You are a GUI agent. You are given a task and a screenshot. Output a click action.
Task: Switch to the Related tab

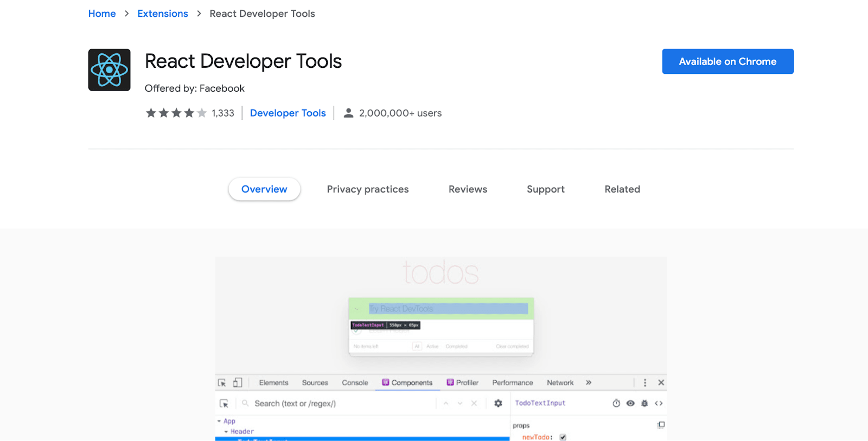pyautogui.click(x=622, y=189)
